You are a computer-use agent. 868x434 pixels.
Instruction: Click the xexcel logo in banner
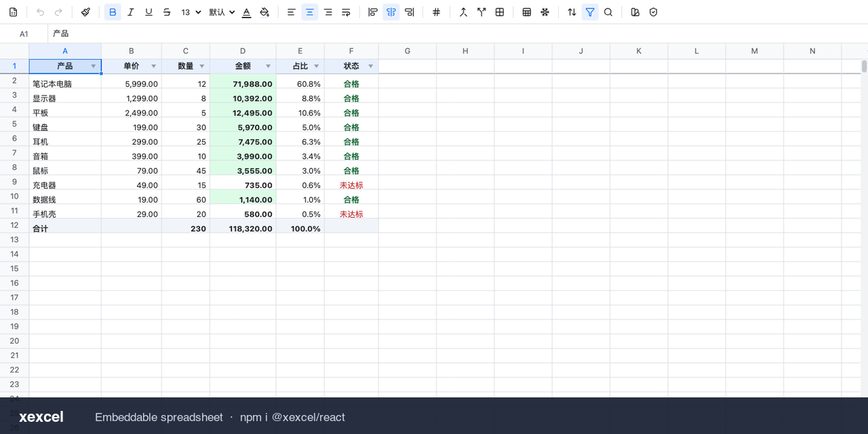pyautogui.click(x=41, y=417)
